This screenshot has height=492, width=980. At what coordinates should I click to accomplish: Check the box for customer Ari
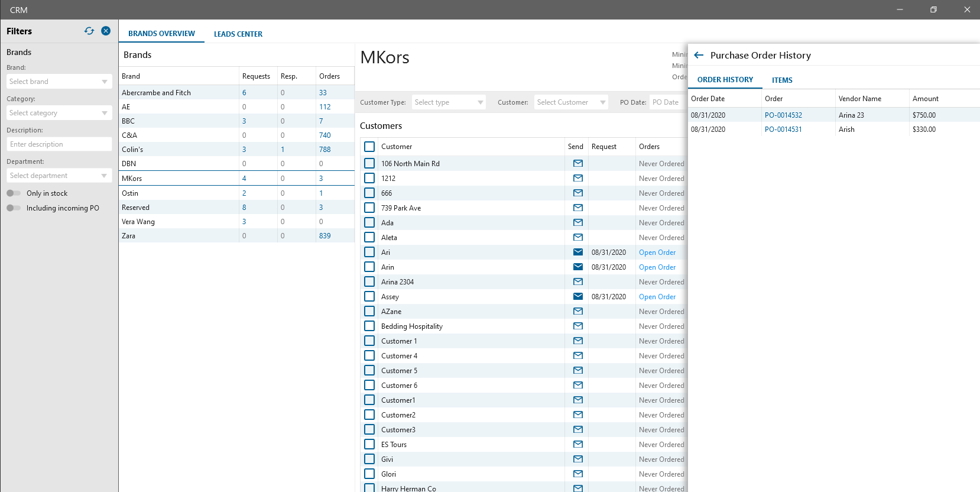pyautogui.click(x=369, y=252)
